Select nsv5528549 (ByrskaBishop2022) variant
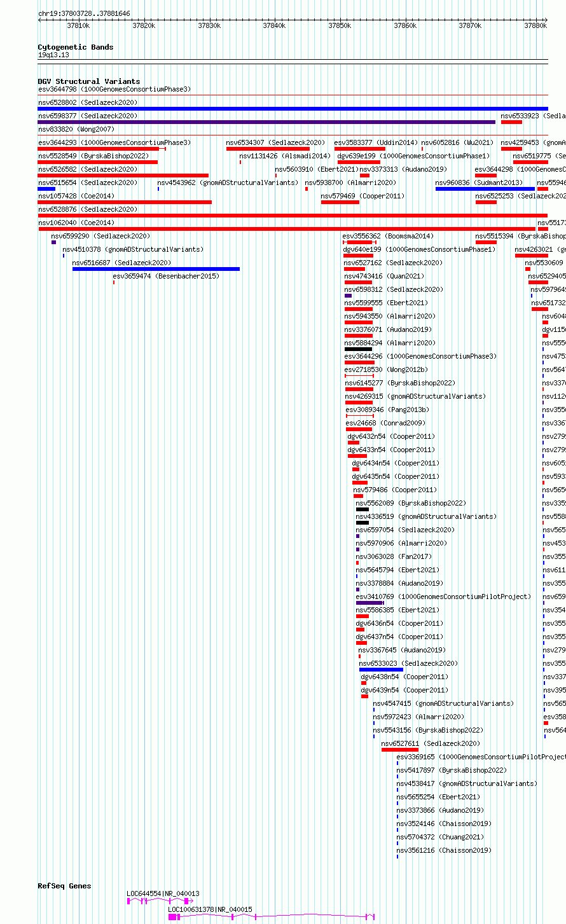The image size is (566, 924). (x=93, y=156)
